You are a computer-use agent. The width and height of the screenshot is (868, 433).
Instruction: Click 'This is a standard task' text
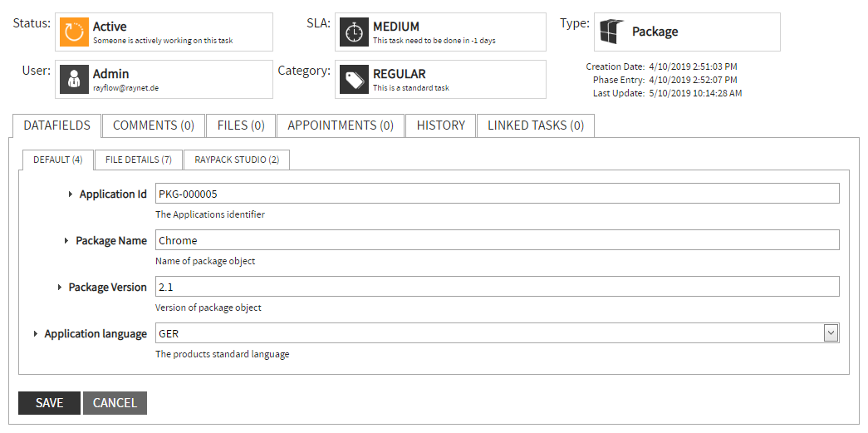[411, 87]
